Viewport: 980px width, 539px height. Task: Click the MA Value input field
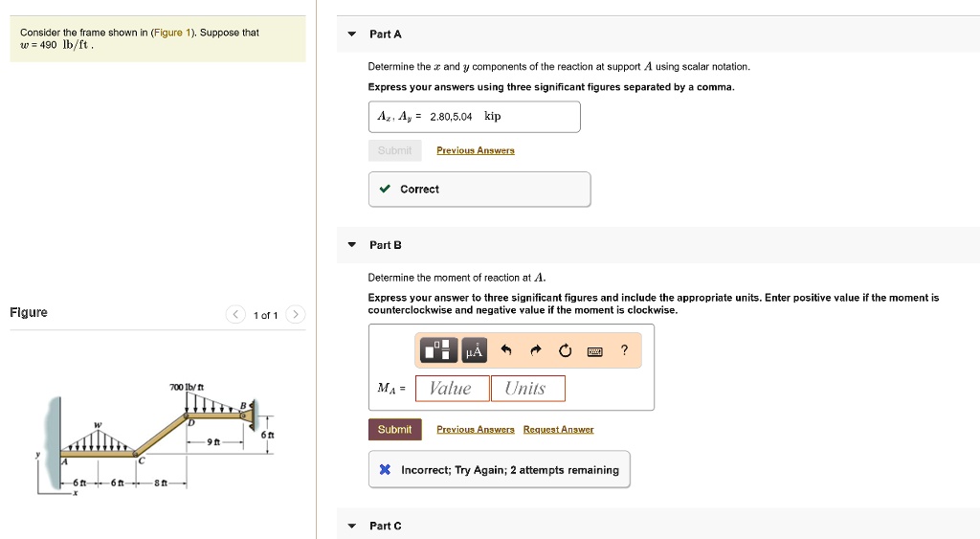point(452,389)
